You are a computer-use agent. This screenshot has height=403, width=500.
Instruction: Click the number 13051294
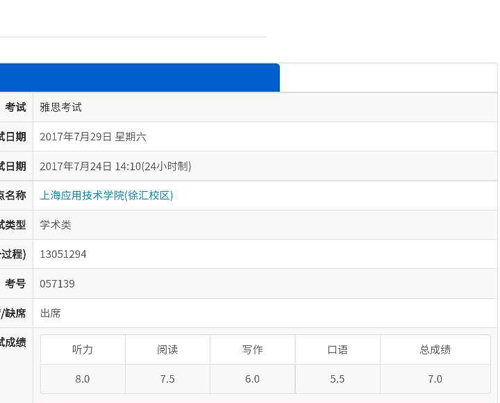click(63, 254)
